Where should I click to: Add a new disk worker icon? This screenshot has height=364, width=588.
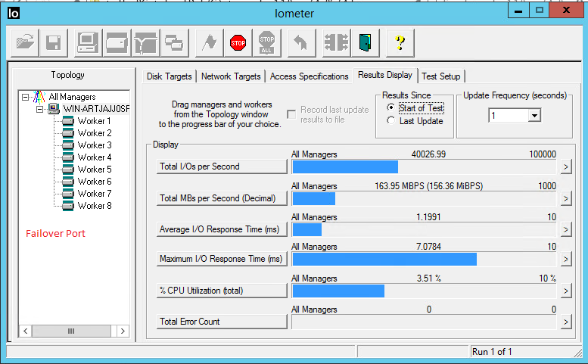[117, 42]
